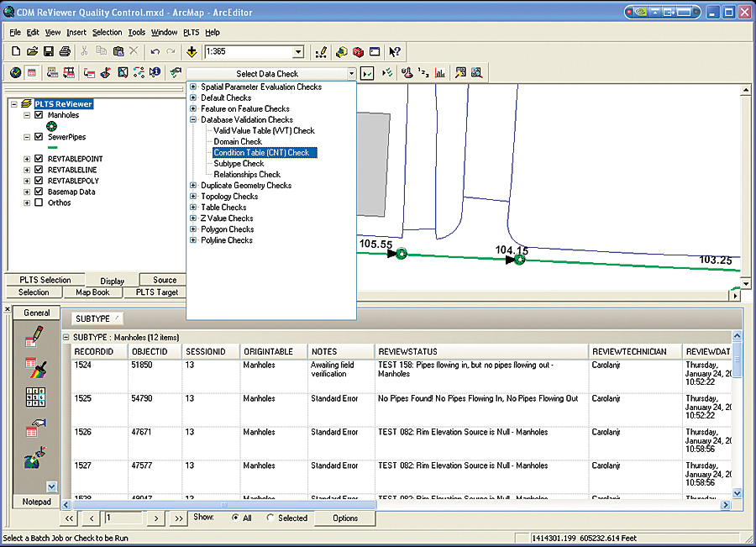Click the Print icon
Image resolution: width=756 pixels, height=547 pixels.
coord(65,51)
